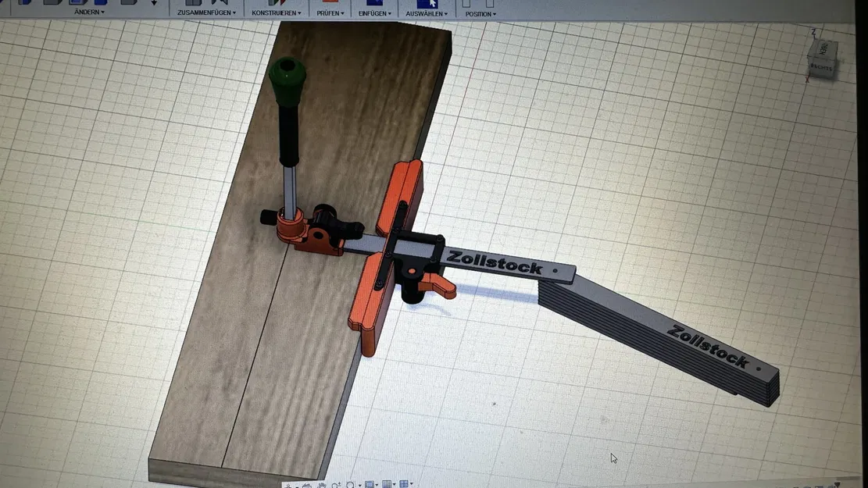
Task: Open the ÄNDERN menu
Action: (x=88, y=12)
